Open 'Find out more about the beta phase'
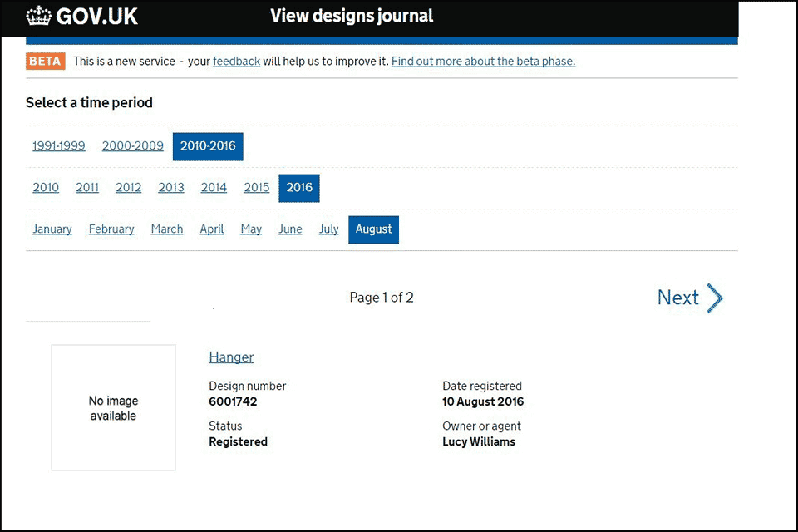Image resolution: width=798 pixels, height=532 pixels. (483, 61)
